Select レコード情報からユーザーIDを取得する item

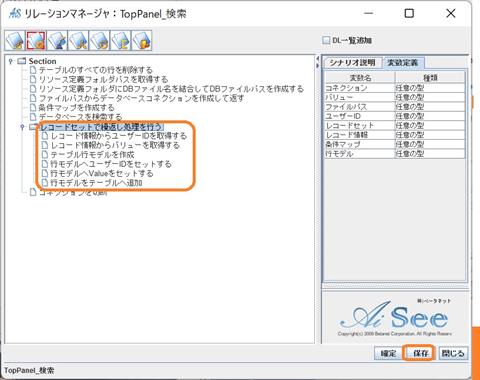pyautogui.click(x=119, y=136)
